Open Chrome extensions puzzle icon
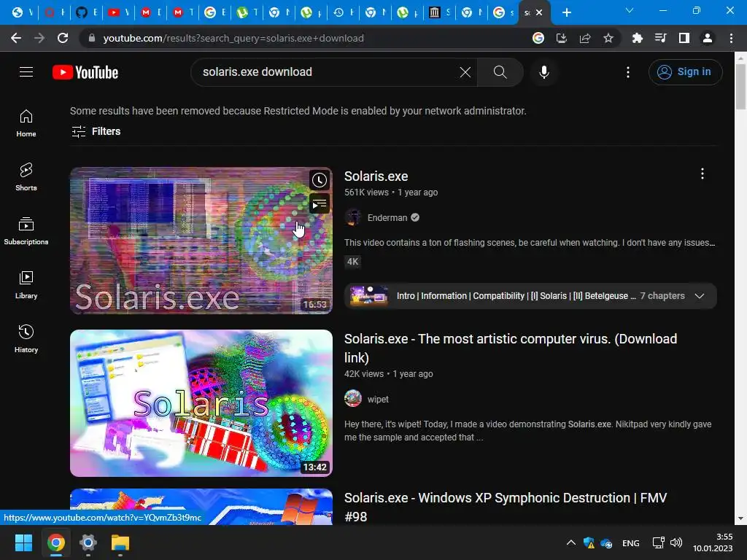 point(637,38)
